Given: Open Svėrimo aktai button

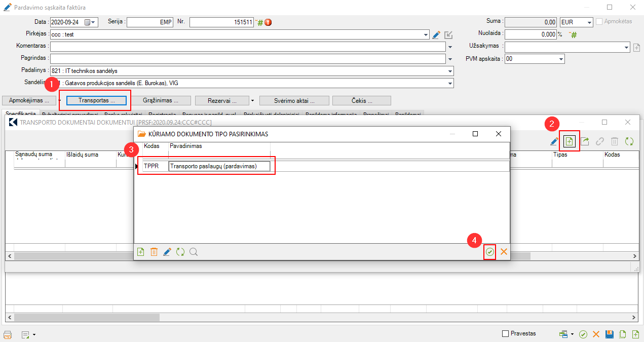Looking at the screenshot, I should [294, 100].
